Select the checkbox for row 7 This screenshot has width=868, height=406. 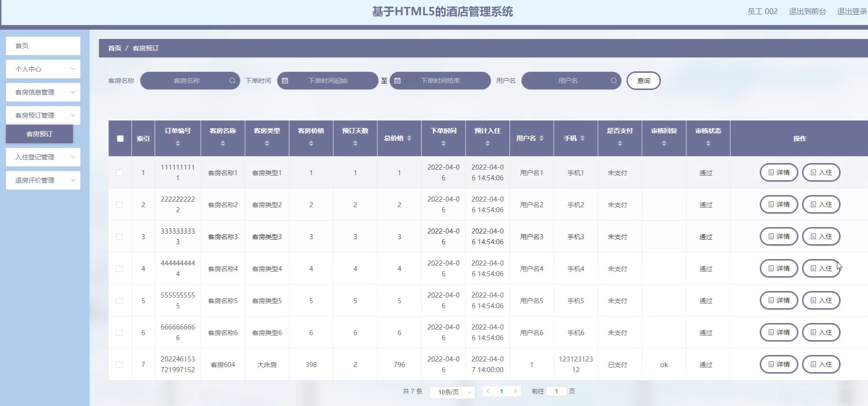click(x=120, y=365)
